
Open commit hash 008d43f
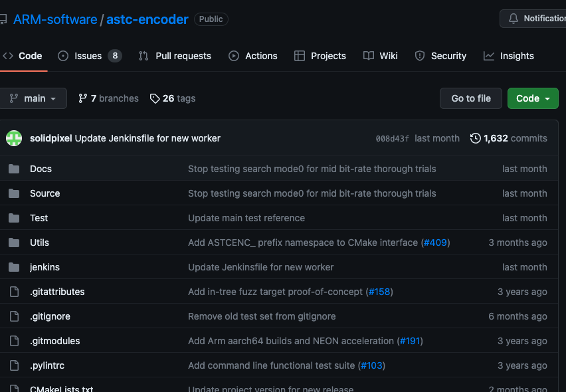pos(392,138)
